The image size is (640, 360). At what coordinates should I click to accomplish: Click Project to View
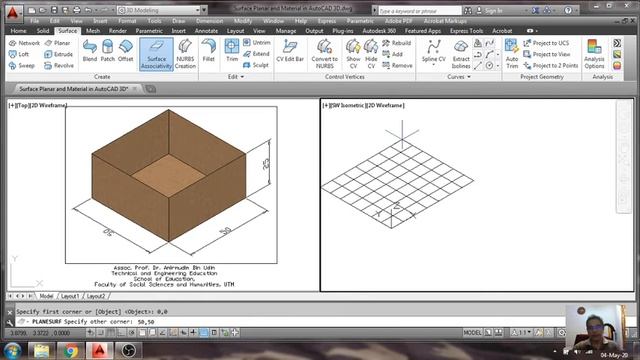pos(547,54)
